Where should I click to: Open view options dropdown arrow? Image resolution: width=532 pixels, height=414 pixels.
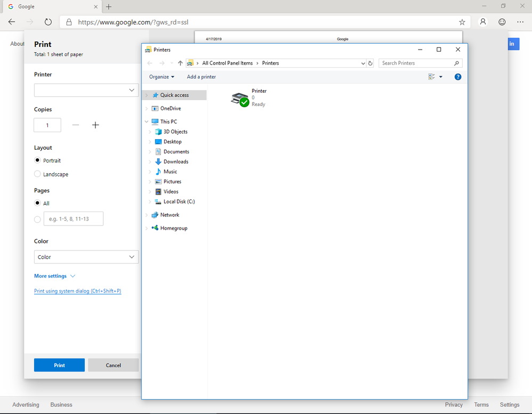pos(441,77)
